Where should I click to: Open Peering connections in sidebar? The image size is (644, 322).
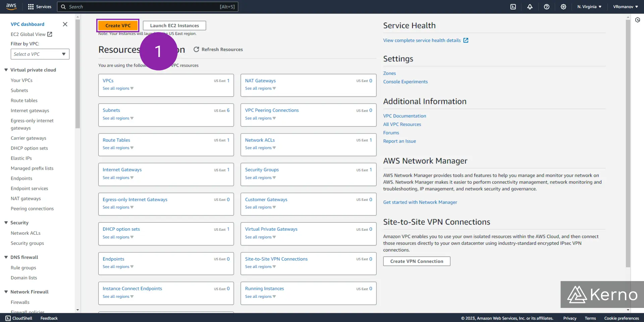pyautogui.click(x=32, y=209)
